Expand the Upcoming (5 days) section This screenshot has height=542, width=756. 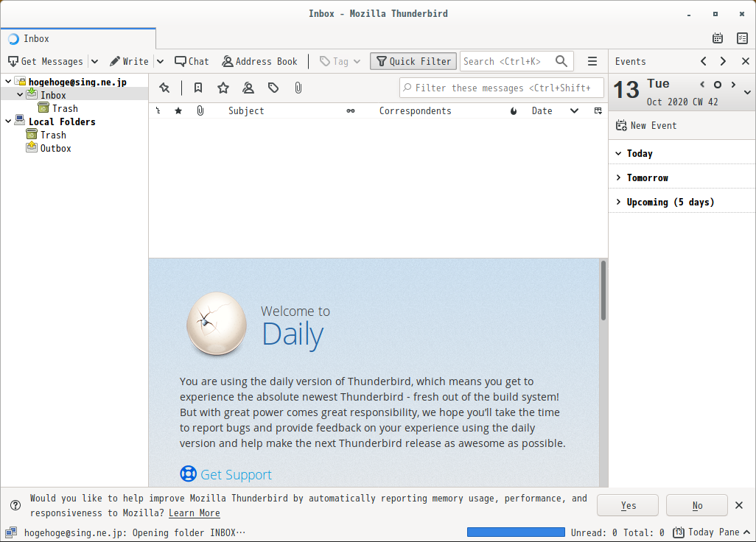(x=619, y=202)
